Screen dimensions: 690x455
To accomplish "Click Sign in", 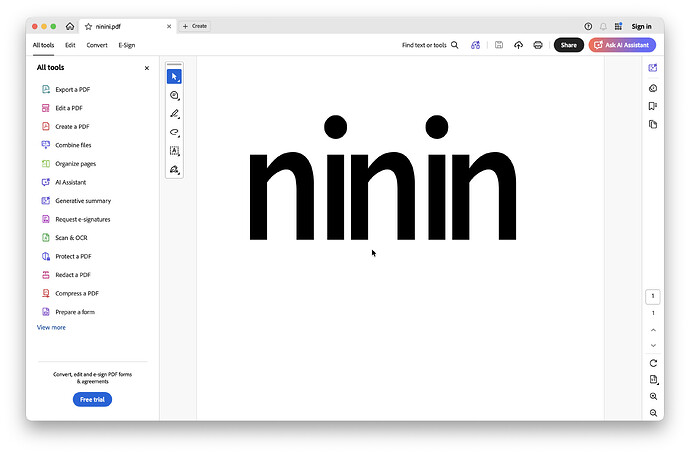I will click(642, 26).
